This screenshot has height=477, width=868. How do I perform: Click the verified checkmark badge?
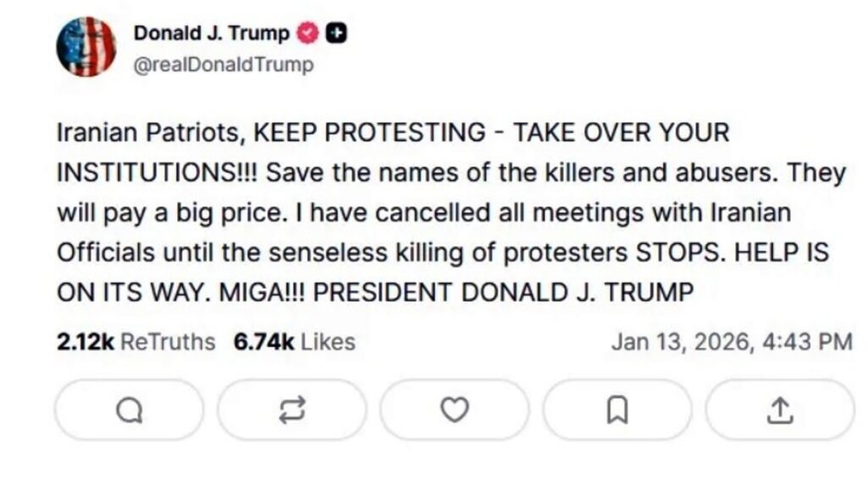tap(307, 34)
